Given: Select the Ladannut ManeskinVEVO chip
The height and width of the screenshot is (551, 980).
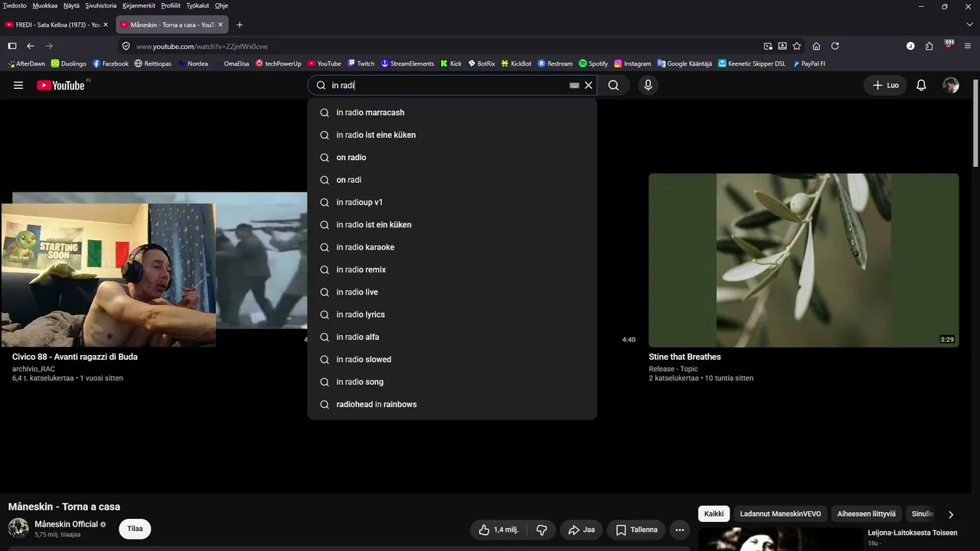Looking at the screenshot, I should point(780,514).
